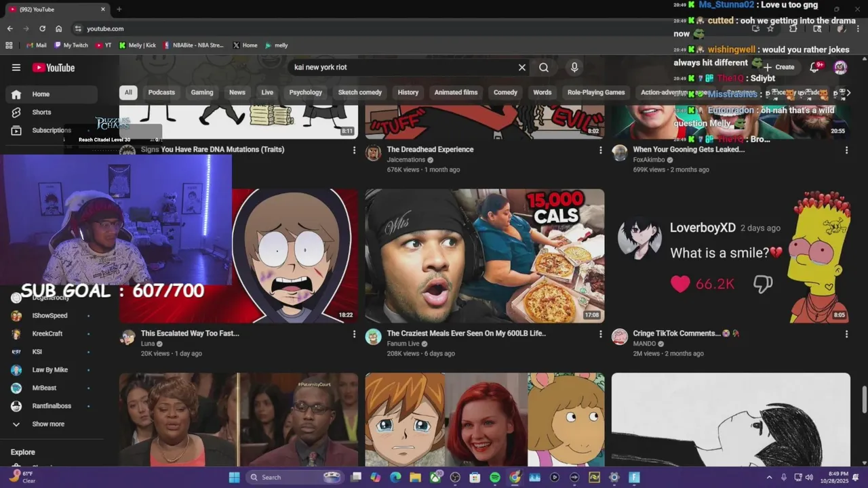Open Microsoft Edge from the taskbar

pos(395,477)
